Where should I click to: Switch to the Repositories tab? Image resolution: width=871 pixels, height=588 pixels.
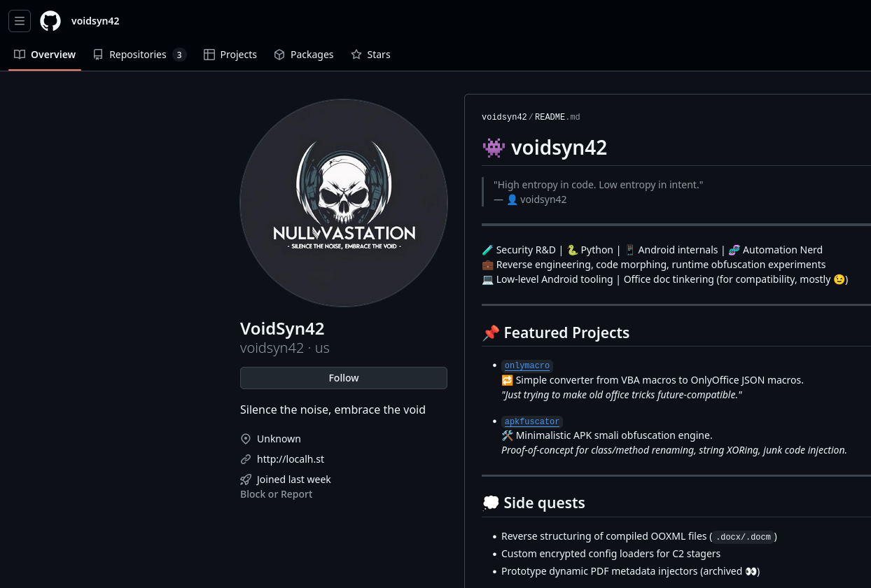(x=138, y=55)
